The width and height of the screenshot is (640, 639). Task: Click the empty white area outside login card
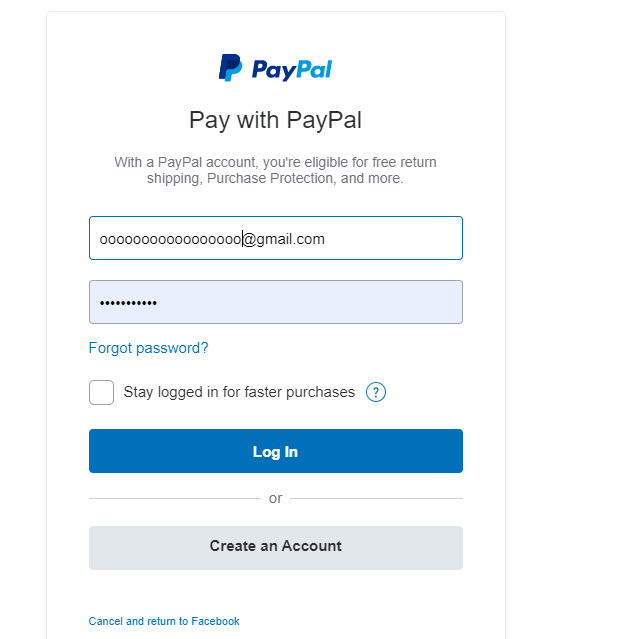pos(571,286)
